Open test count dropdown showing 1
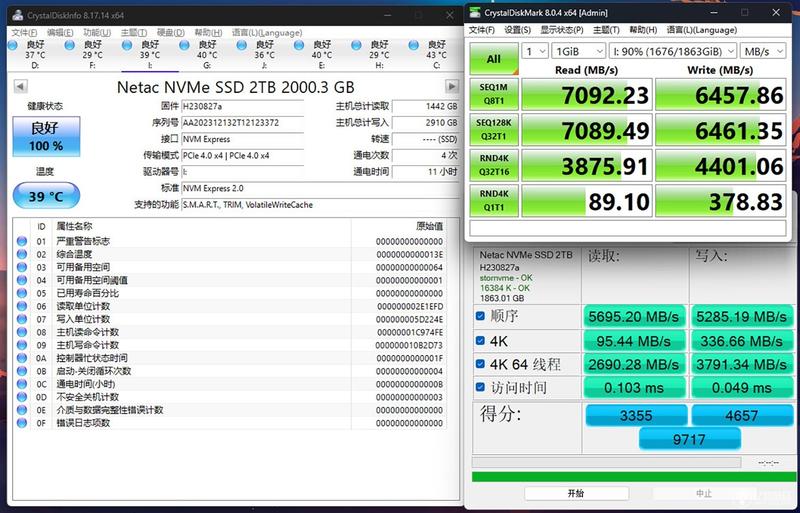 coord(535,51)
